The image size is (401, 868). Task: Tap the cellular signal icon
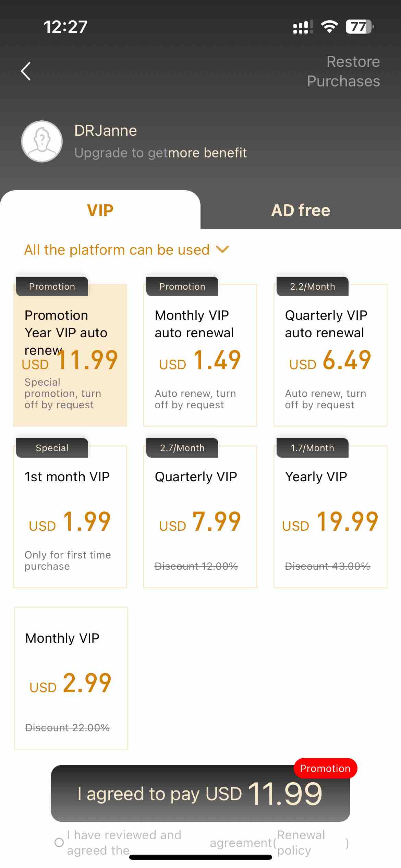[303, 27]
